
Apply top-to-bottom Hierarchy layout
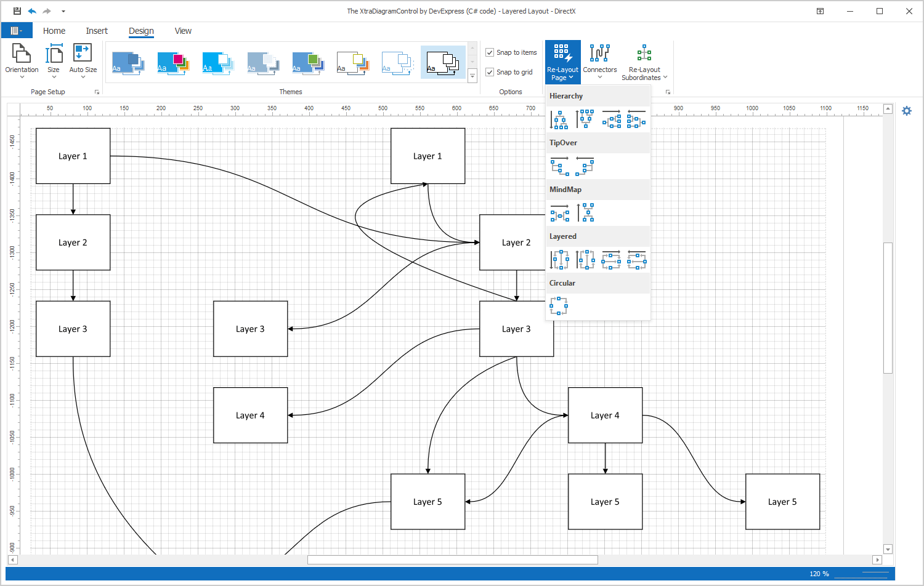[559, 119]
